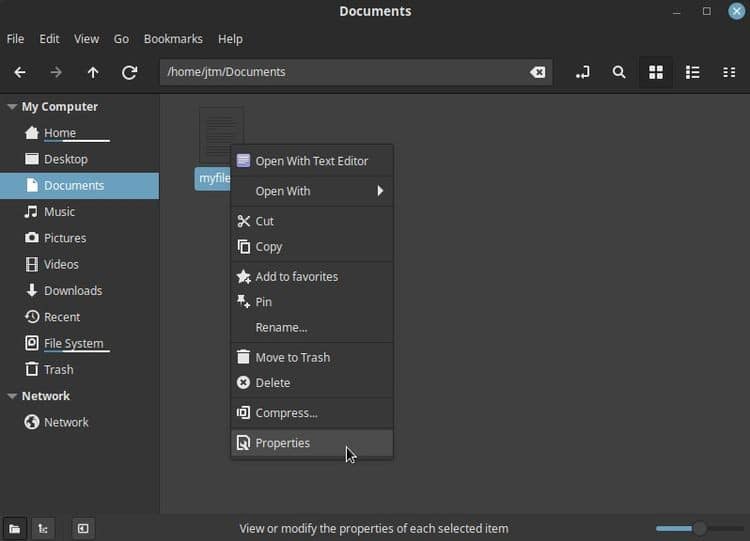
Task: Collapse the Network section
Action: (x=12, y=396)
